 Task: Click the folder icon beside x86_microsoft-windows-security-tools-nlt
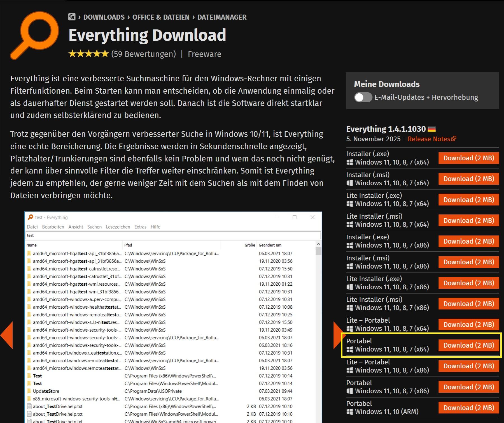29,399
